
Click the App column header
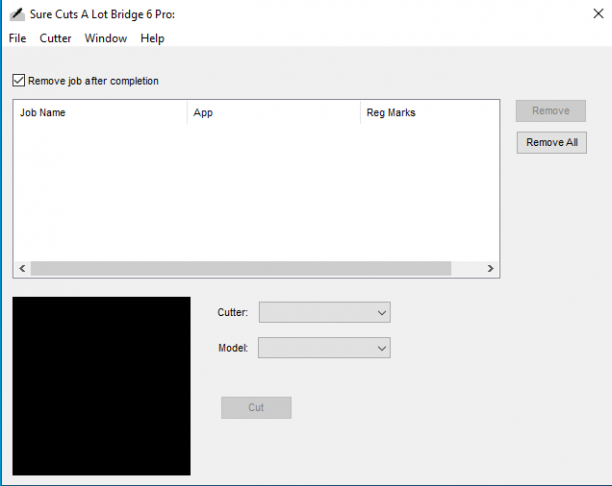pyautogui.click(x=274, y=112)
